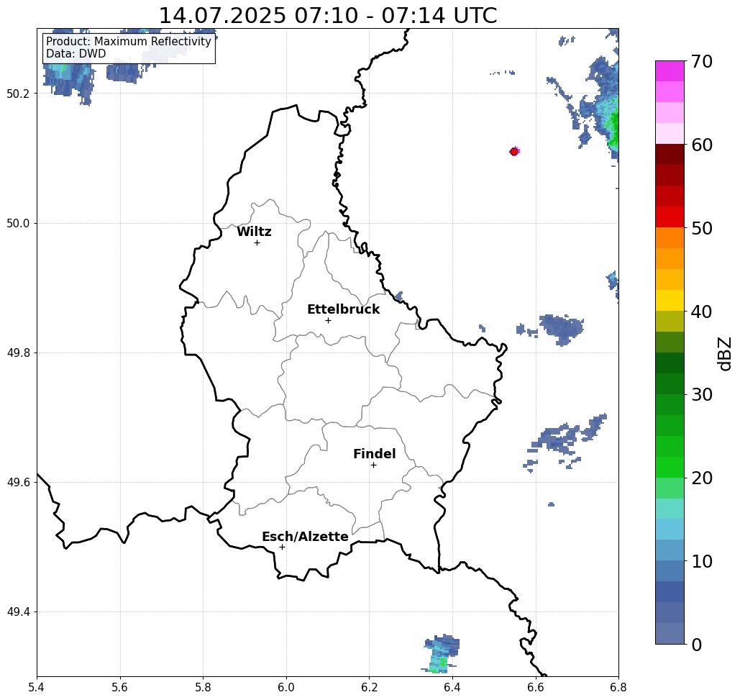This screenshot has height=700, width=740.
Task: Click the 70 tick on colorbar
Action: pos(702,61)
